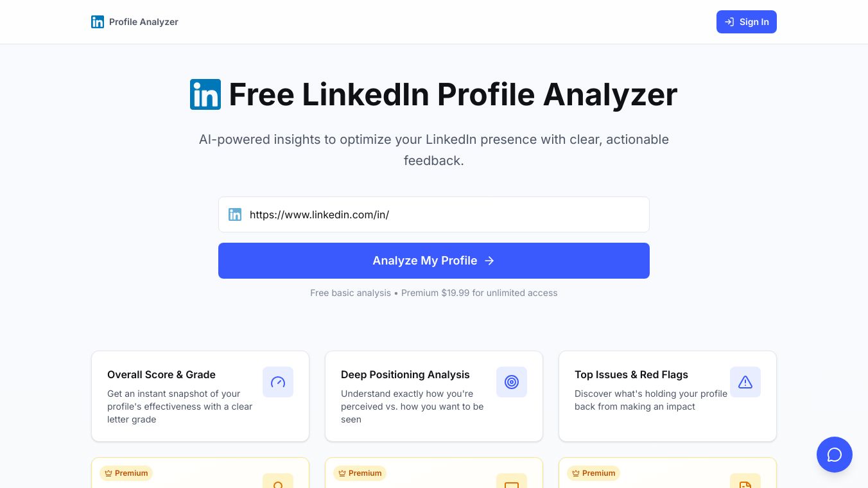This screenshot has height=488, width=868.
Task: Click the target icon on Deep Positioning Analysis
Action: click(x=512, y=382)
